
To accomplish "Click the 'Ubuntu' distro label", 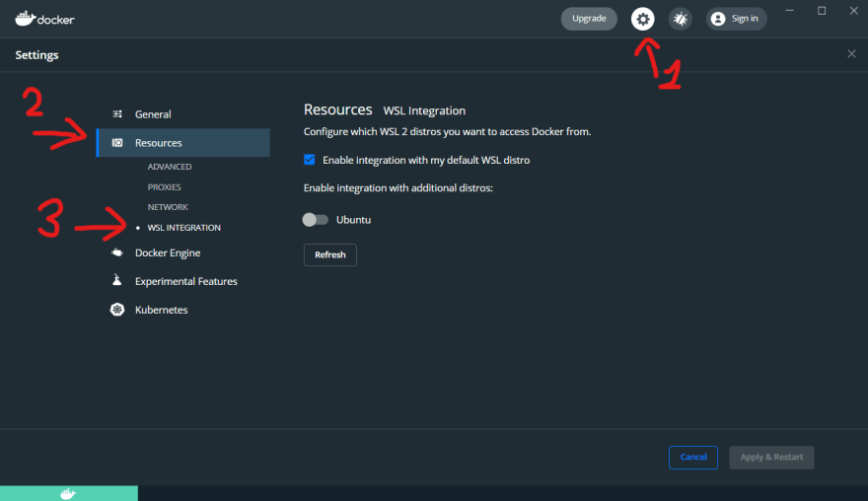I will 354,220.
